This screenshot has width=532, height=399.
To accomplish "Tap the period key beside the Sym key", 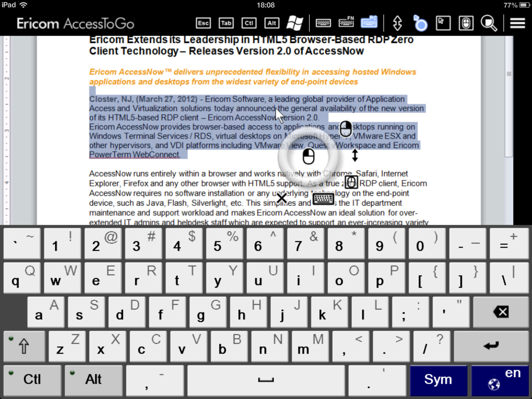I will point(377,380).
